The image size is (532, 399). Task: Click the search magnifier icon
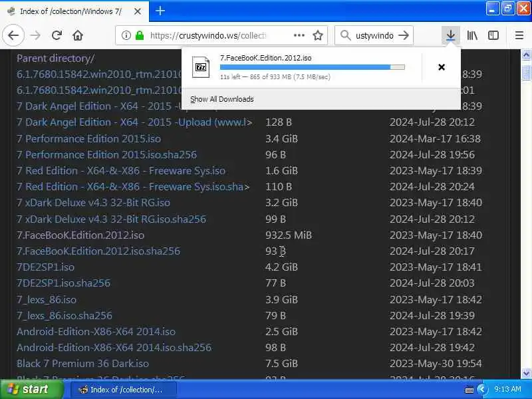[x=345, y=35]
